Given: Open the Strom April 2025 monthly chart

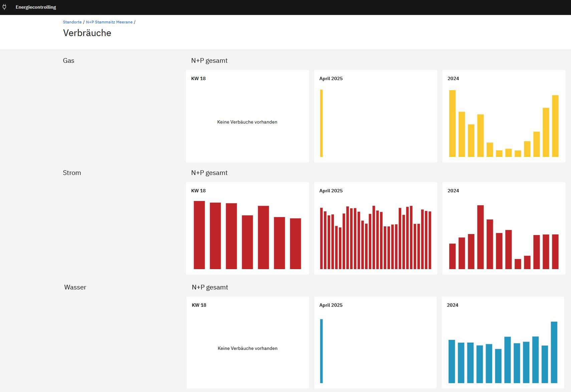Looking at the screenshot, I should (x=375, y=228).
